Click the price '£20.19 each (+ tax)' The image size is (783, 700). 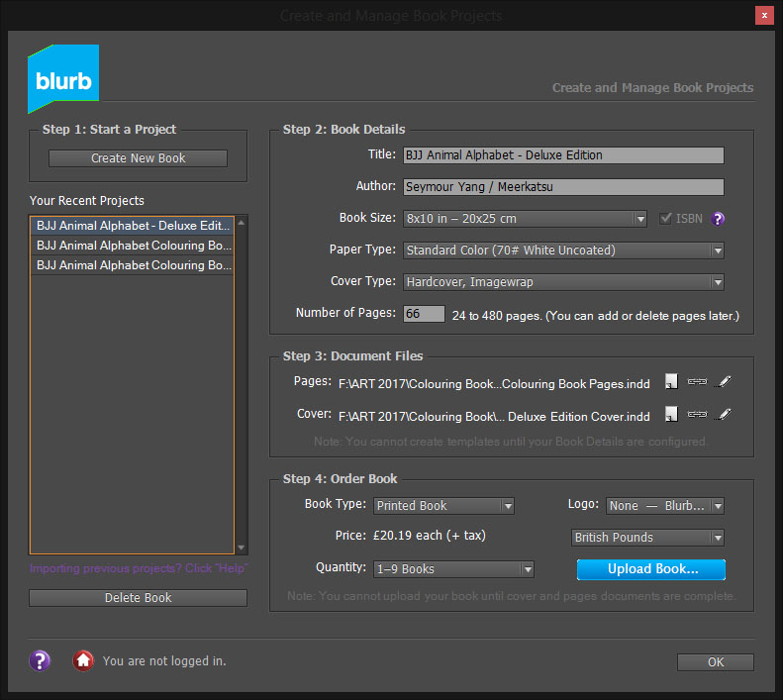point(430,536)
